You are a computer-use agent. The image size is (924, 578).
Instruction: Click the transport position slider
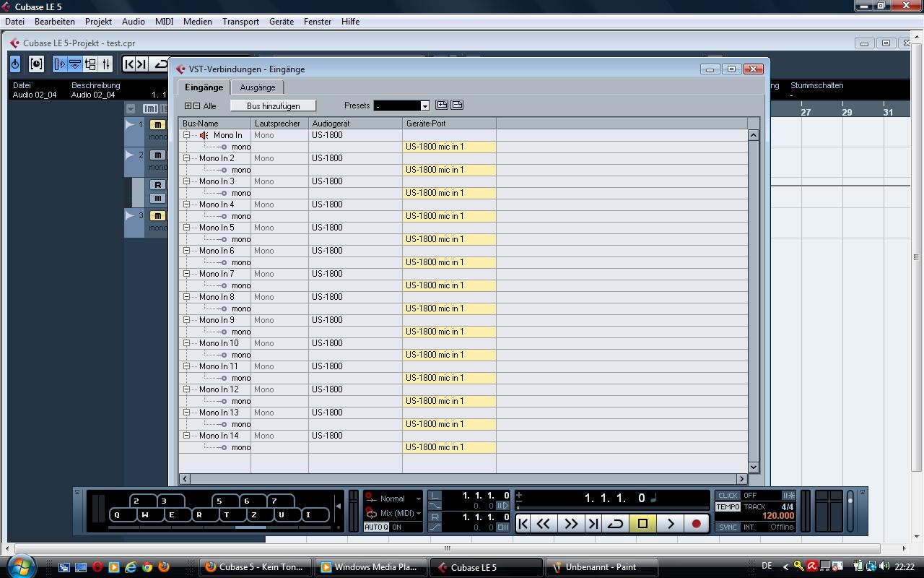pyautogui.click(x=614, y=508)
